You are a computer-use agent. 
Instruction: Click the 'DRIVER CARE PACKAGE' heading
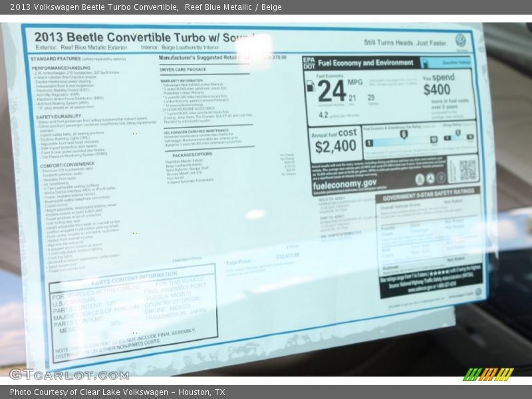tap(183, 70)
